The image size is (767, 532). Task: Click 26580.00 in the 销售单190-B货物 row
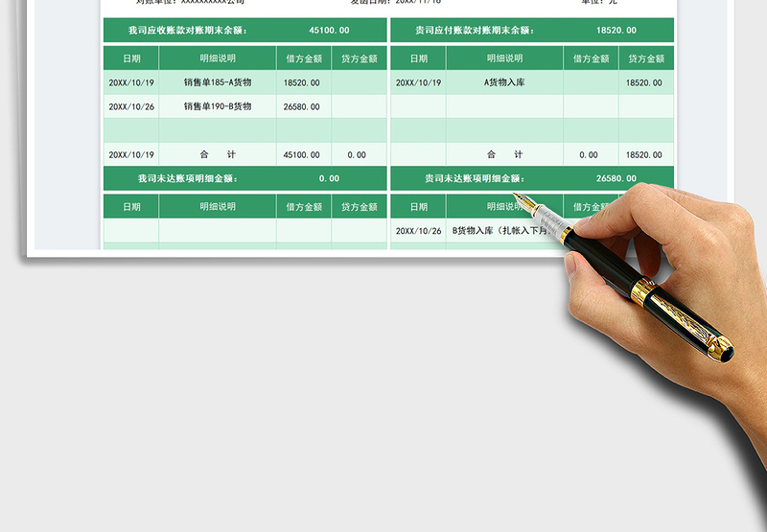tap(301, 106)
